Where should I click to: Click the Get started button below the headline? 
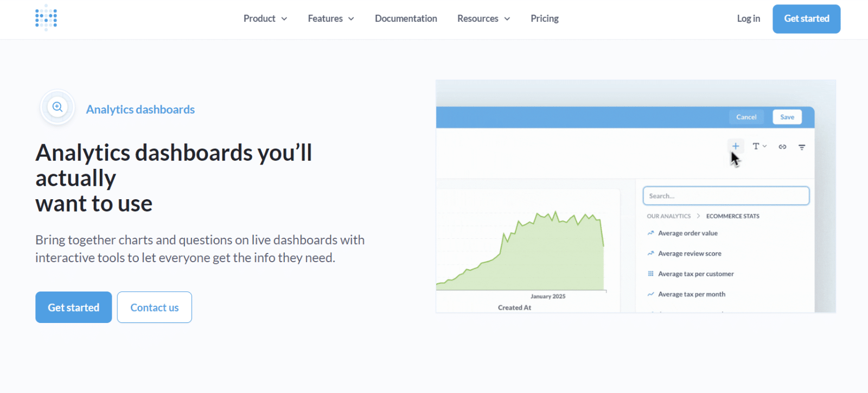coord(74,307)
